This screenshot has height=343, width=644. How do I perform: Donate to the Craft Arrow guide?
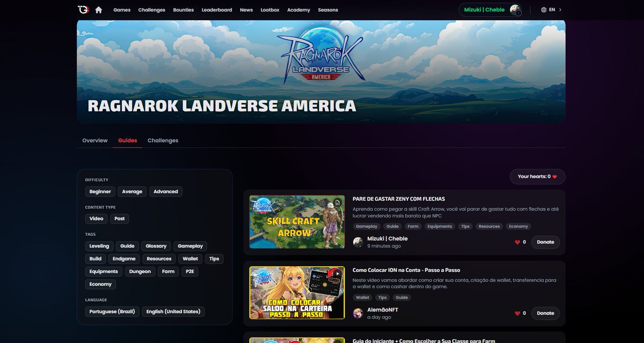(545, 242)
